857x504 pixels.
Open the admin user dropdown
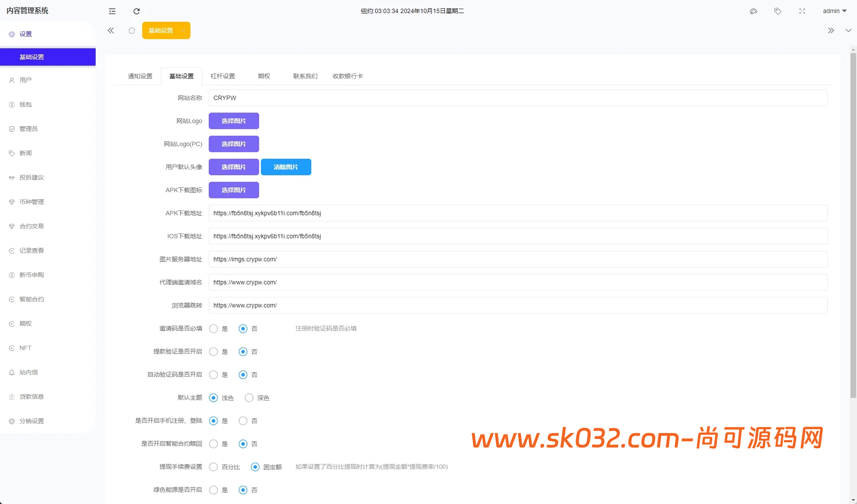click(x=834, y=11)
